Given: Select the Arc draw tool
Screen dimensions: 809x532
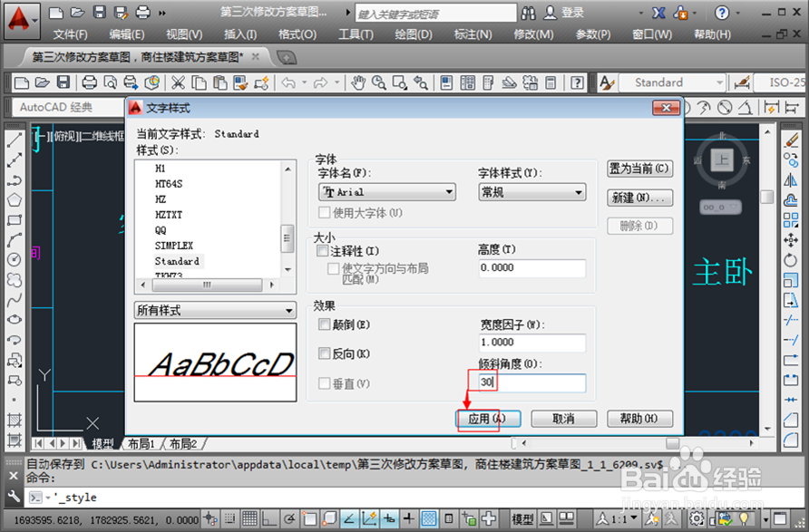Looking at the screenshot, I should (15, 239).
